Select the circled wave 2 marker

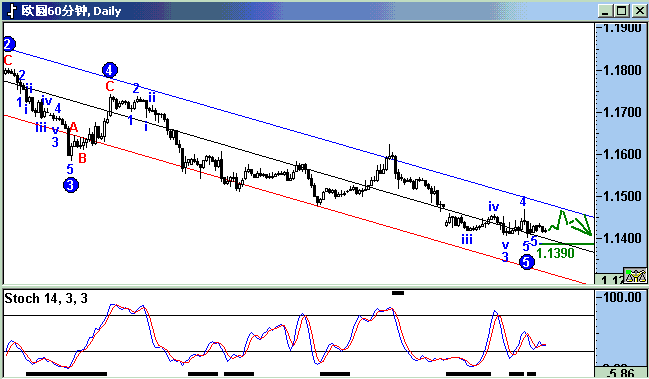[x=9, y=43]
